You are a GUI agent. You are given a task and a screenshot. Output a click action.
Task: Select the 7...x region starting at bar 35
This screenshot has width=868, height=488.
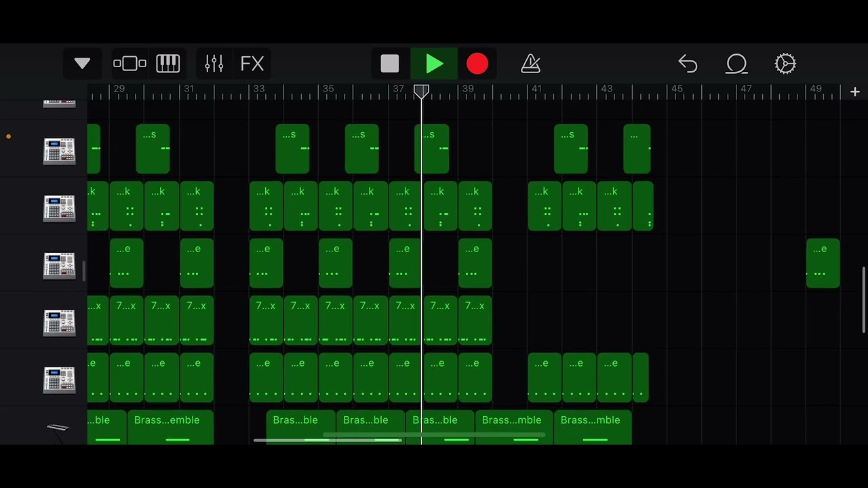[x=335, y=321]
